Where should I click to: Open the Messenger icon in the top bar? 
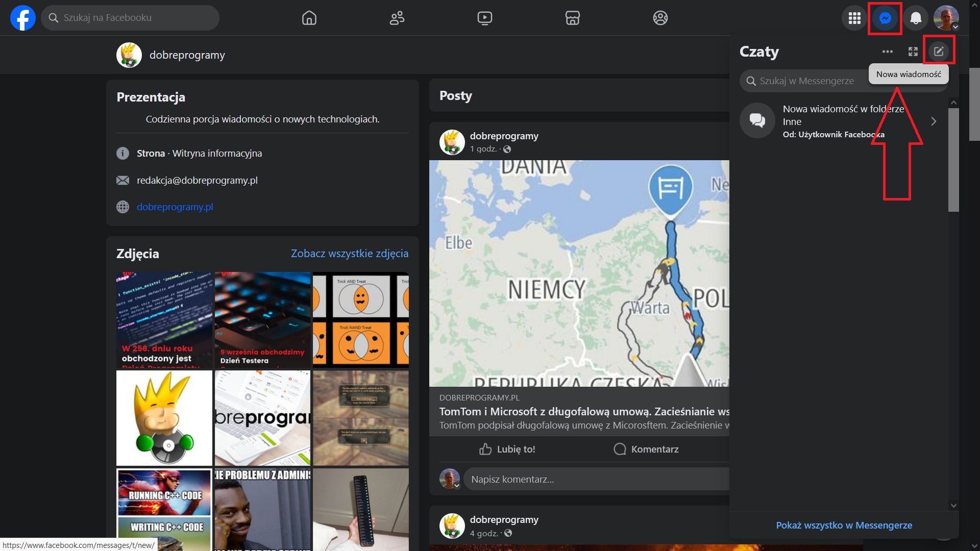click(885, 17)
